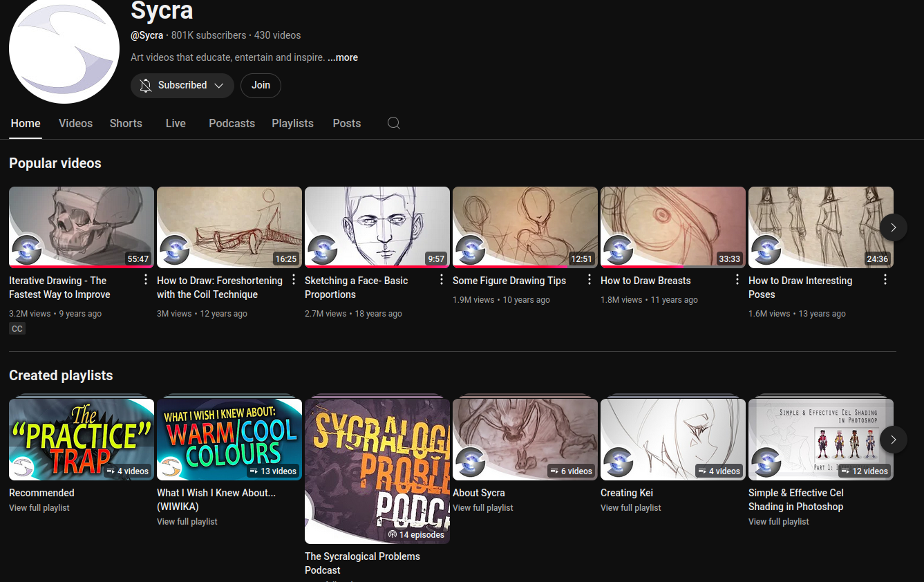Click title 'Iterative Drawing - The Fastest Way to Improve'

tap(59, 288)
